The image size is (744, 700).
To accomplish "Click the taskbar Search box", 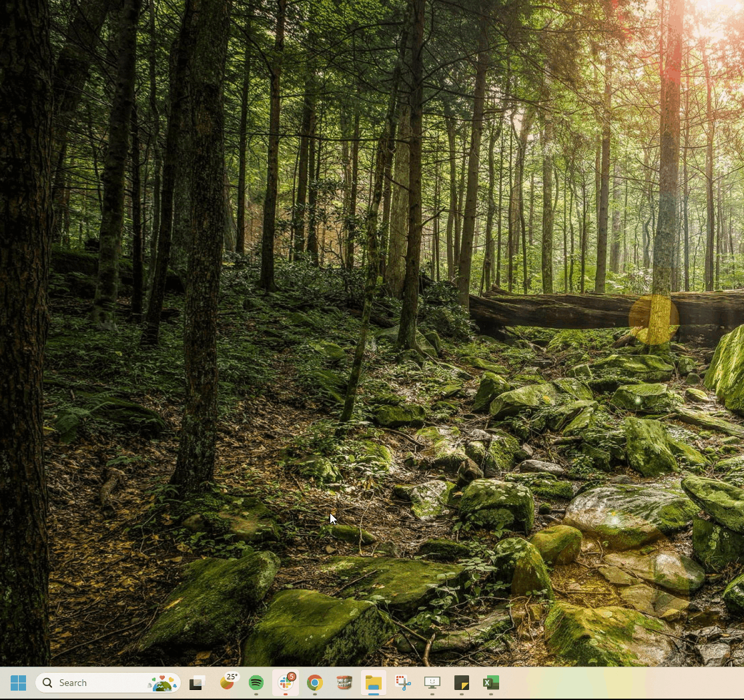I will coord(108,683).
